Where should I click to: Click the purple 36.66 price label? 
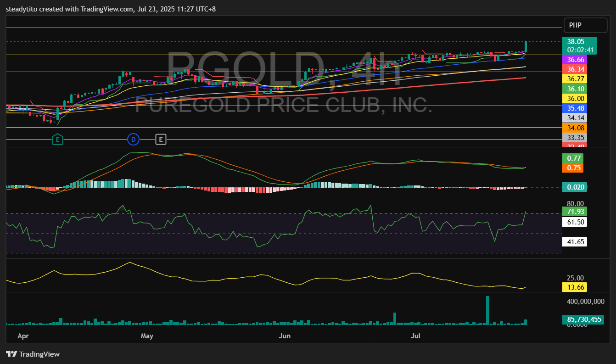coord(576,59)
